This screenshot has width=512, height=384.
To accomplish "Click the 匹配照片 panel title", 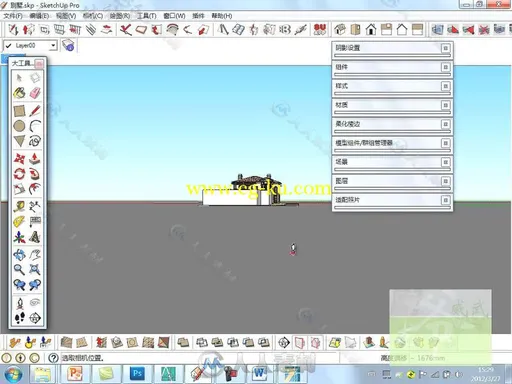I will click(x=347, y=200).
